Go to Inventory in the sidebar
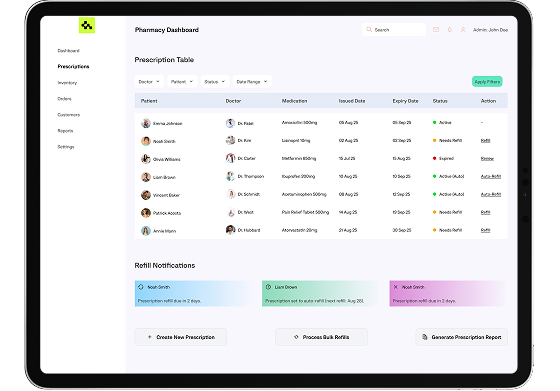 (x=67, y=82)
